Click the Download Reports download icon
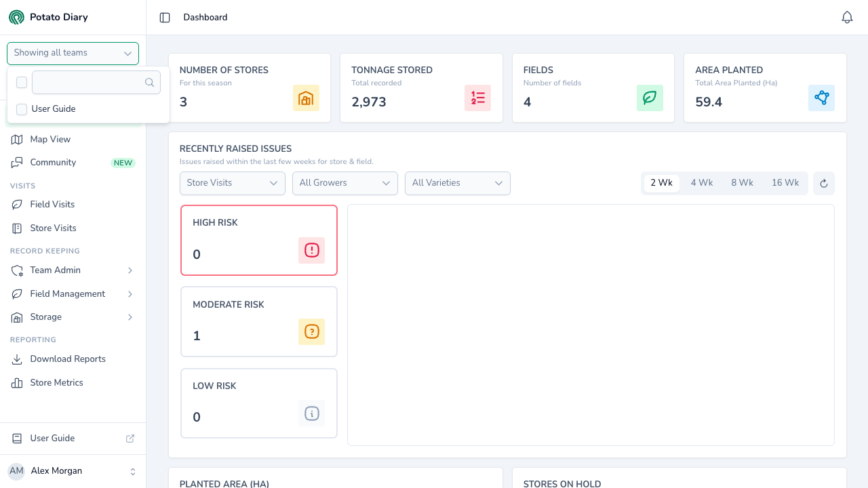 click(x=17, y=359)
